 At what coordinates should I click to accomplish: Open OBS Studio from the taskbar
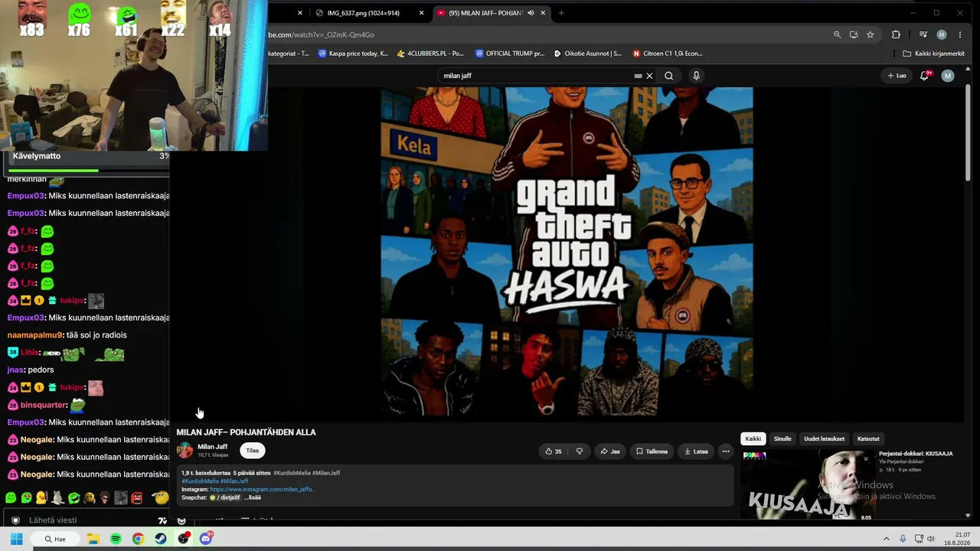[183, 539]
